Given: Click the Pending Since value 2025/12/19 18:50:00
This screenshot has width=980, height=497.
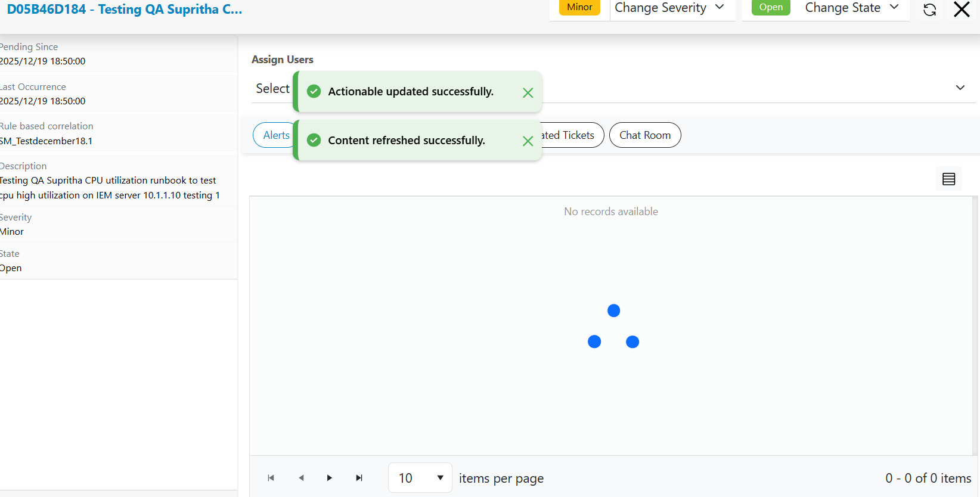Looking at the screenshot, I should (x=42, y=61).
